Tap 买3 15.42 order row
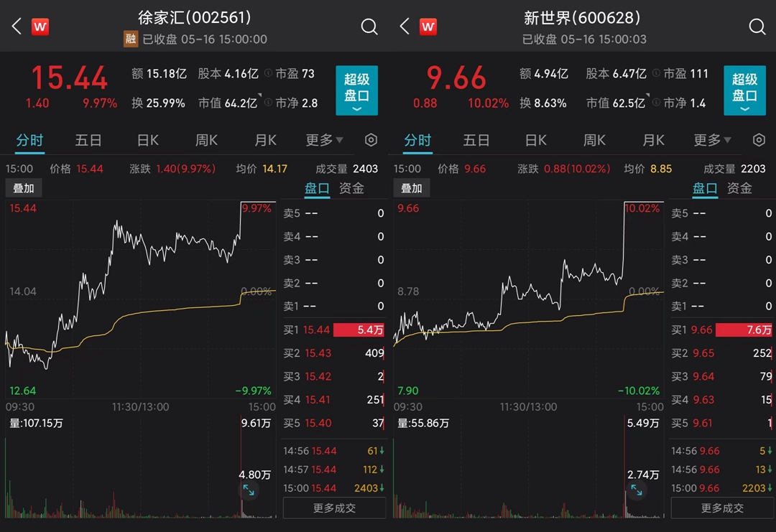 (x=333, y=376)
